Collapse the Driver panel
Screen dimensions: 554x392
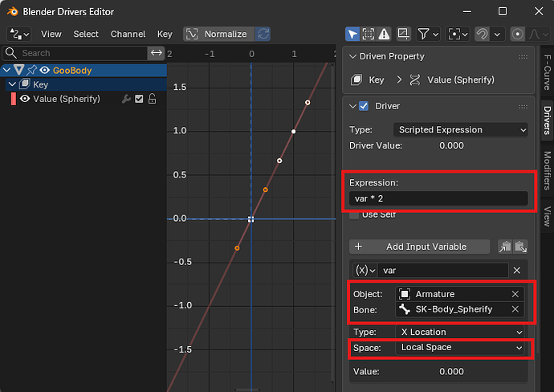point(352,106)
